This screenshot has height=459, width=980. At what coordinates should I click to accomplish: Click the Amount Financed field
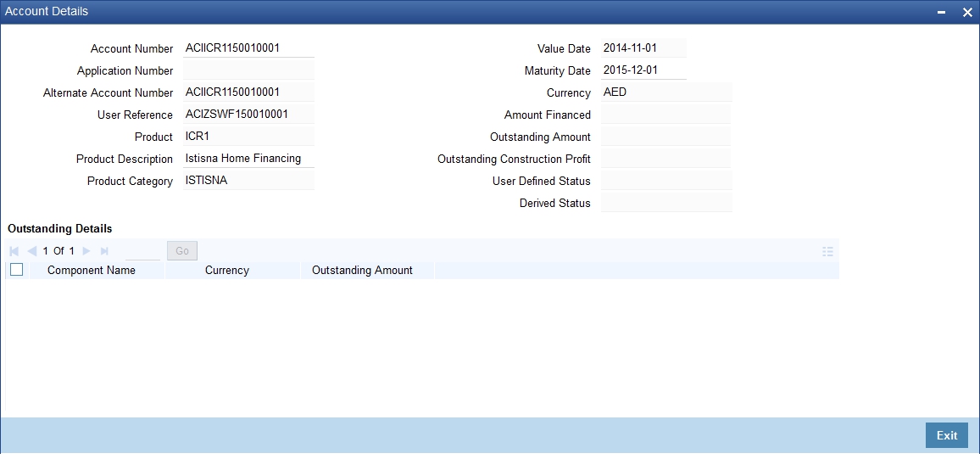pos(666,115)
